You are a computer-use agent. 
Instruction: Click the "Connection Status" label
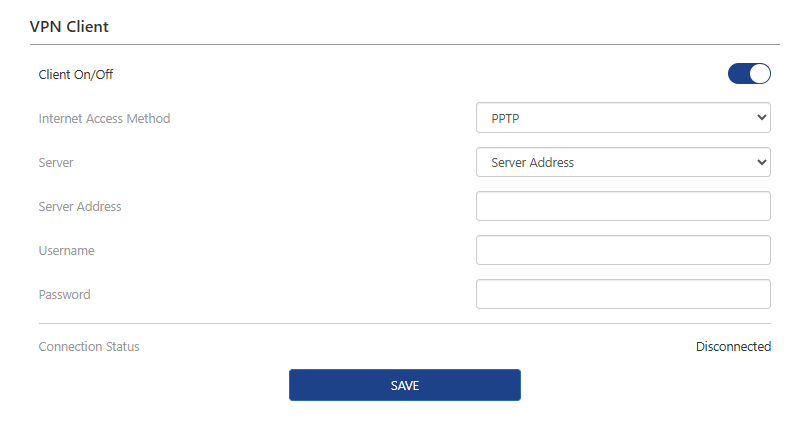click(89, 346)
